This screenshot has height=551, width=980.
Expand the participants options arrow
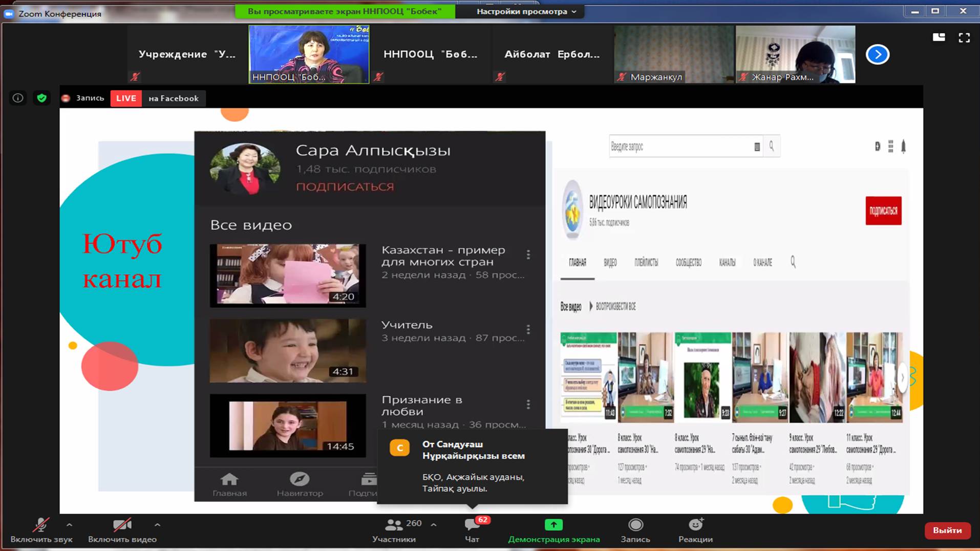point(434,525)
